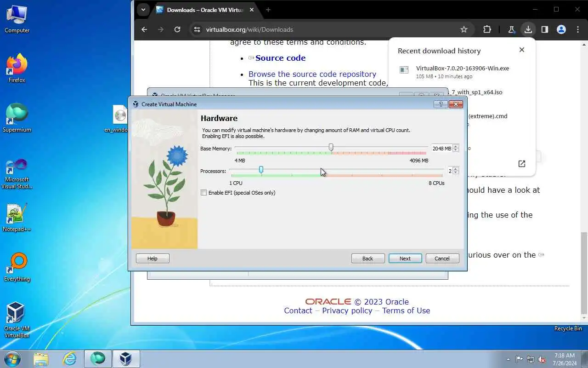Image resolution: width=588 pixels, height=368 pixels.
Task: Open File Explorer from the taskbar
Action: (41, 359)
